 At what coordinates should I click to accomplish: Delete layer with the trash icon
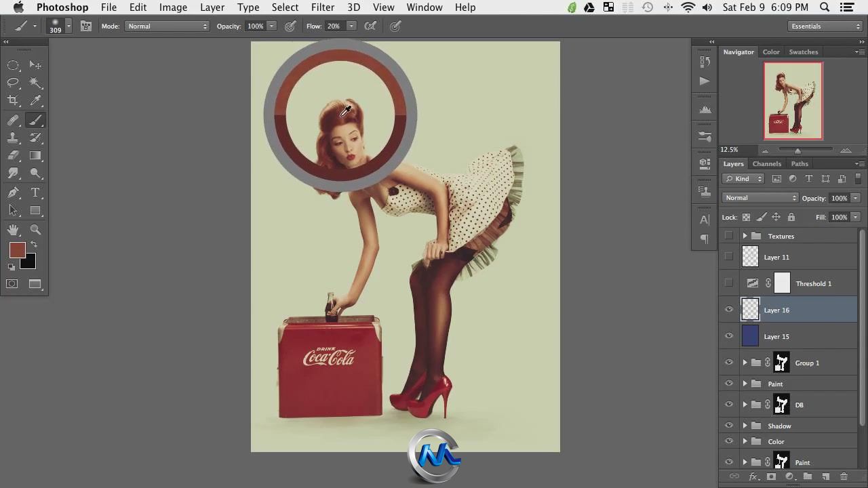[x=844, y=476]
